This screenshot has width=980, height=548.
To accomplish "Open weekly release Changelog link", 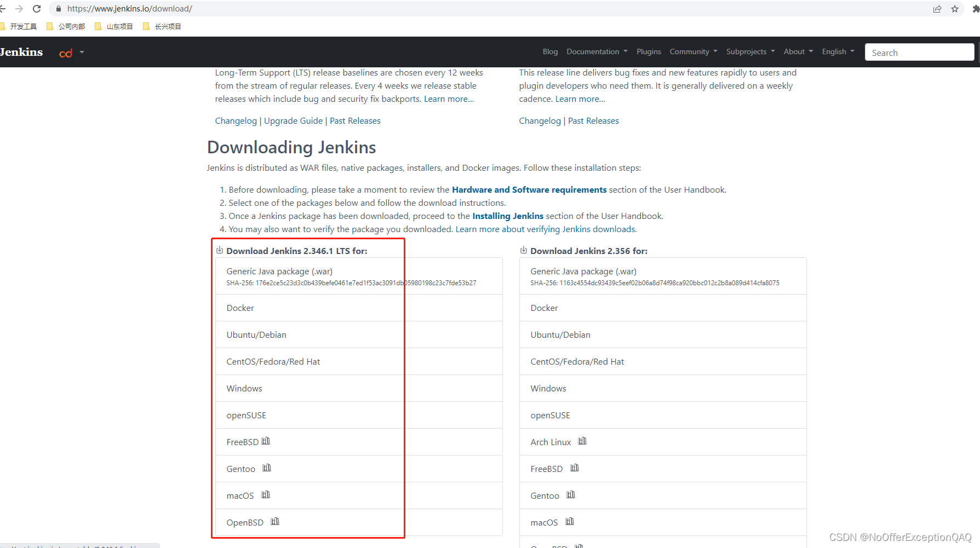I will (x=540, y=121).
